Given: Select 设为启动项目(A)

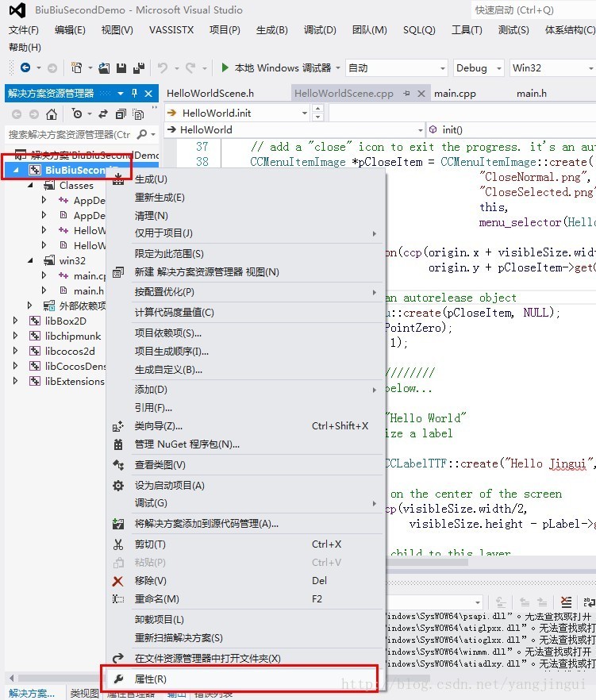Looking at the screenshot, I should pos(245,485).
